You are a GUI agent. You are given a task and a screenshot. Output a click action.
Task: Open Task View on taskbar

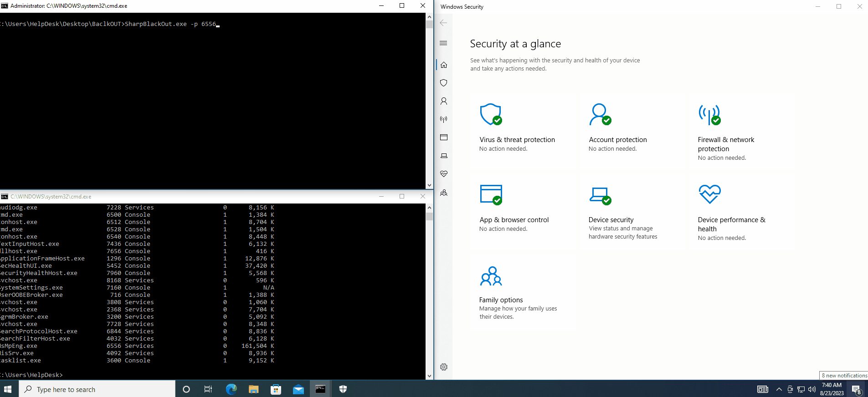click(208, 389)
